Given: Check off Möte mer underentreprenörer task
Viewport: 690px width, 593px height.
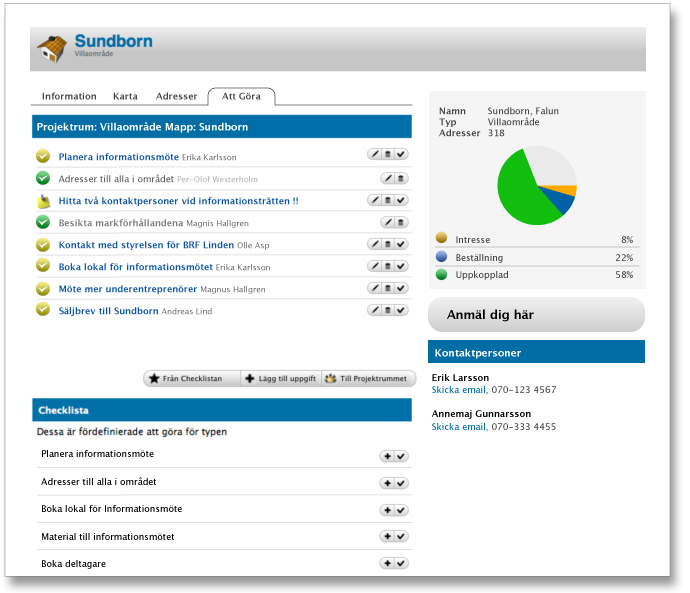Looking at the screenshot, I should pyautogui.click(x=401, y=288).
